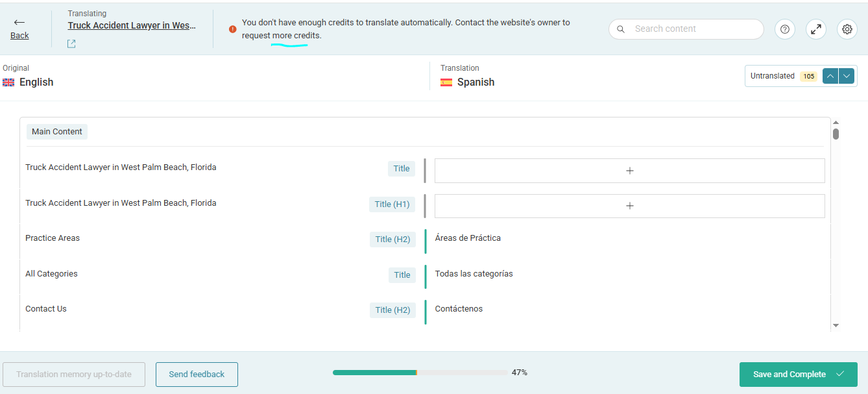Click the Main Content section tag
This screenshot has width=868, height=394.
click(57, 132)
